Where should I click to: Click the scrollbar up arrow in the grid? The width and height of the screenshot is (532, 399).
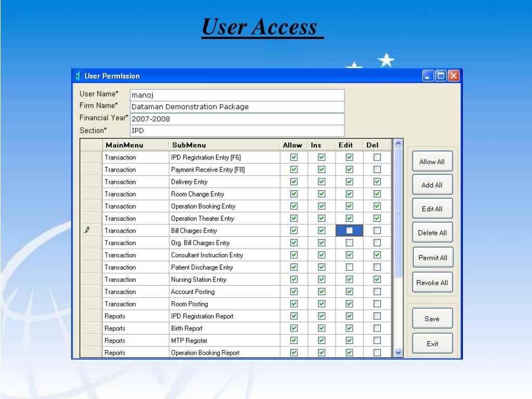[x=398, y=143]
